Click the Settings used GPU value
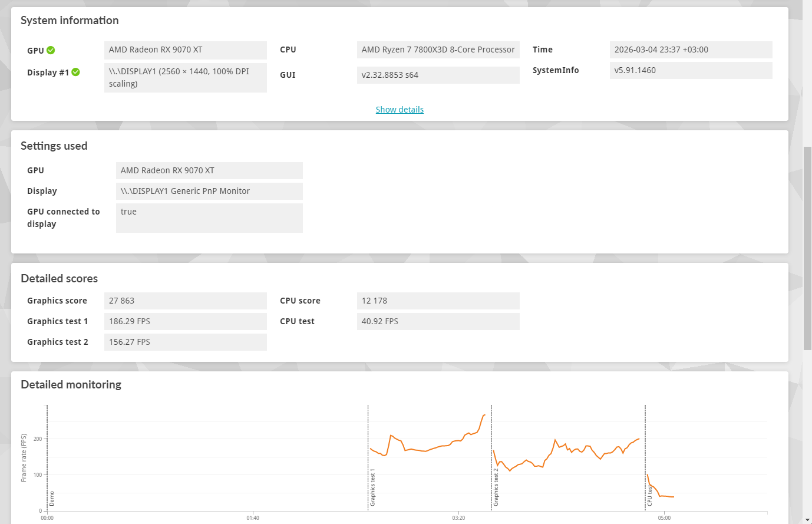This screenshot has width=812, height=524. [x=209, y=170]
